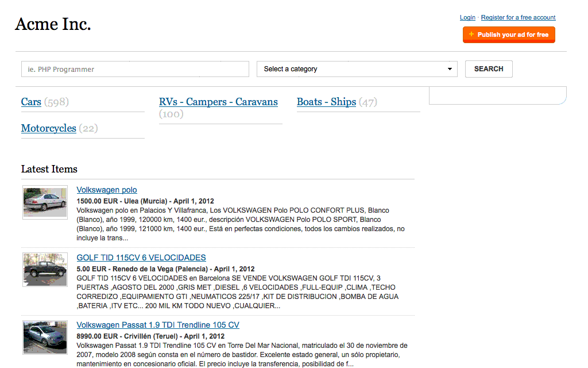Click the Acme Inc. site logo
The height and width of the screenshot is (368, 588).
(x=53, y=24)
